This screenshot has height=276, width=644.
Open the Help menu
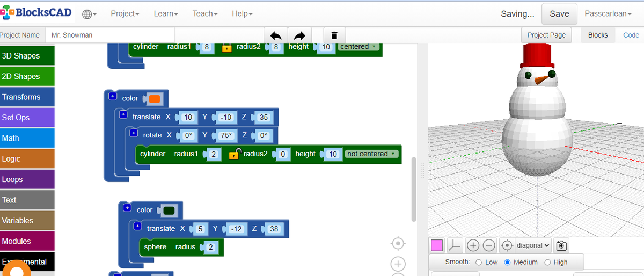tap(242, 13)
